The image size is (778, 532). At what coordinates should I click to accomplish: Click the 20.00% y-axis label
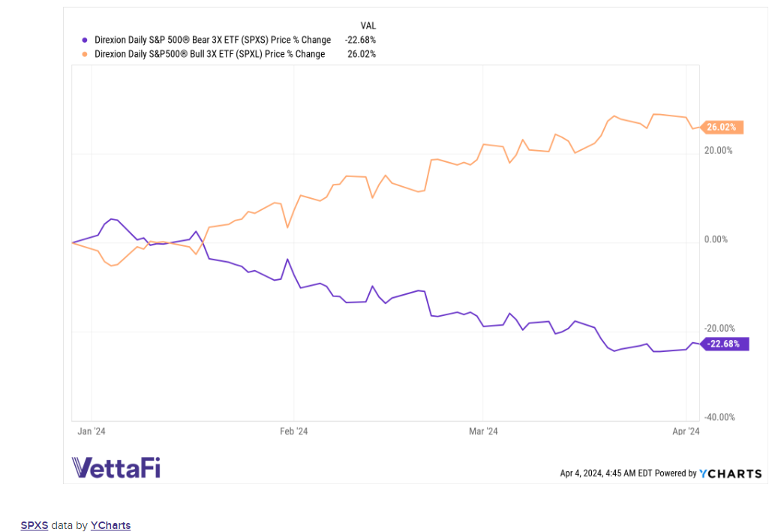pos(718,151)
